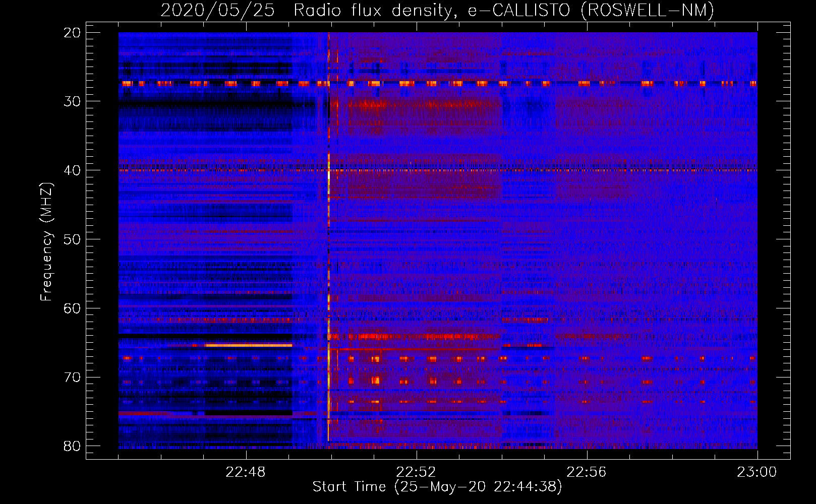Click the "20" frequency tick label
Image resolution: width=816 pixels, height=504 pixels.
point(72,33)
